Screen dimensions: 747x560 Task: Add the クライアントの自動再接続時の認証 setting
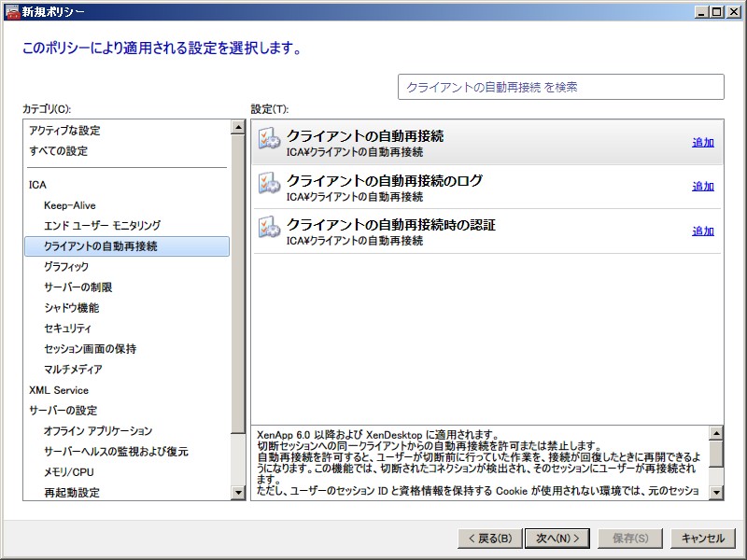702,231
